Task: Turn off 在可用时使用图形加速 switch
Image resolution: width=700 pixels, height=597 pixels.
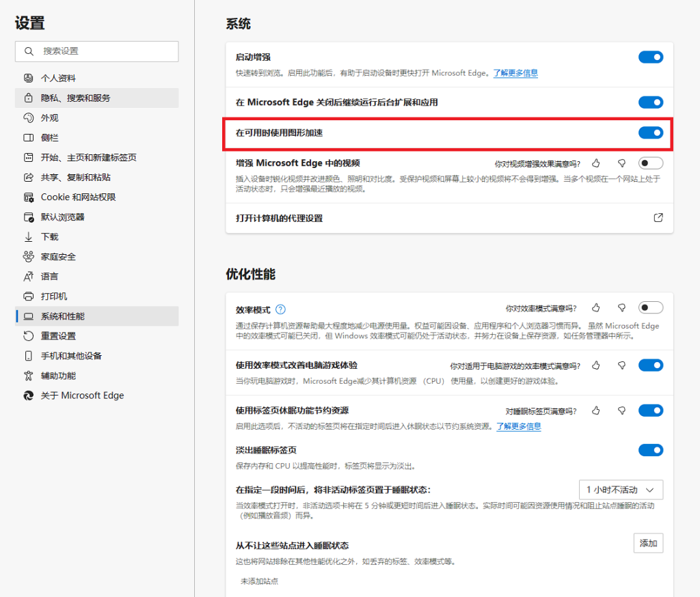Action: 650,133
